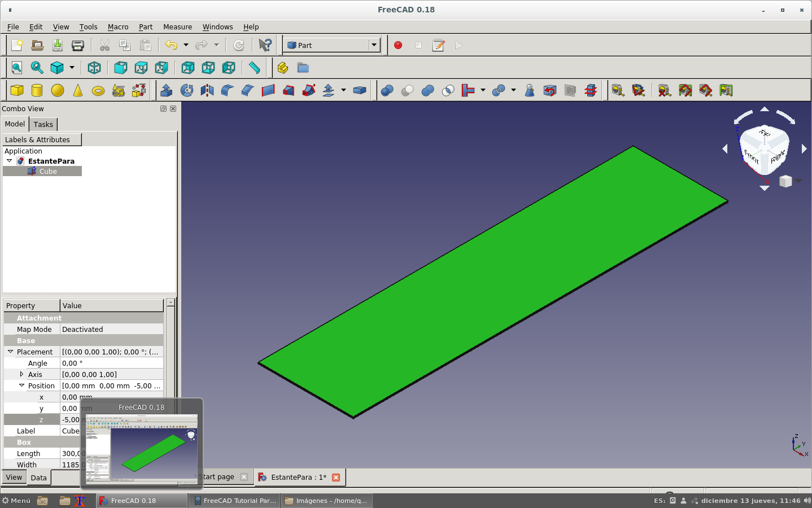Switch to the Tasks tab
812x508 pixels.
coord(43,124)
